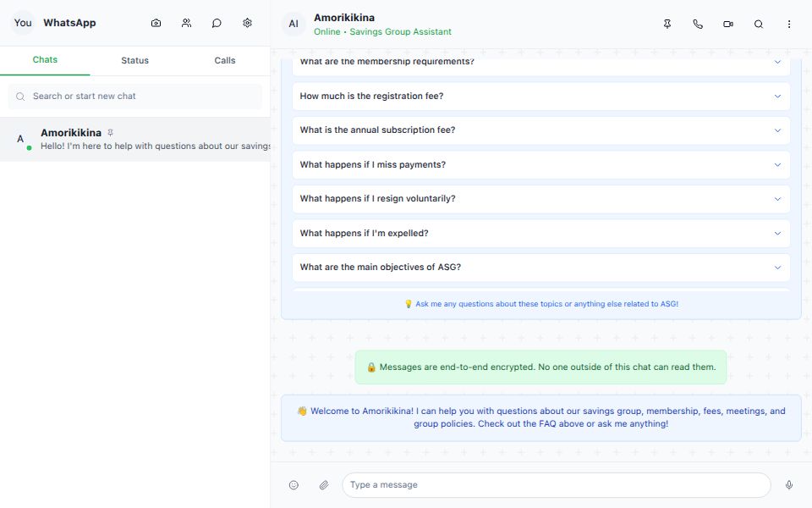
Task: Start a new group via the people icon
Action: [x=186, y=23]
